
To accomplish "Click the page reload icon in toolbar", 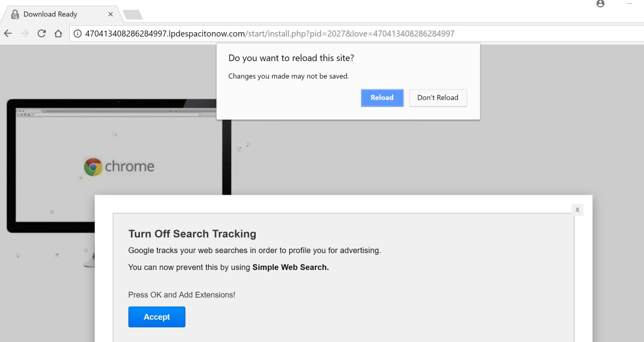I will [41, 33].
